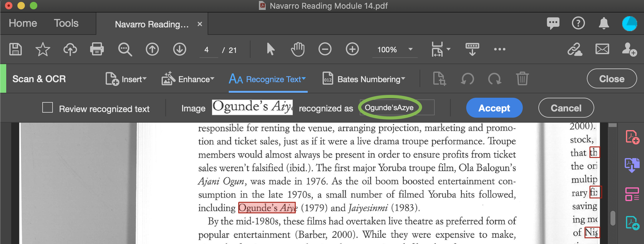Go to previous page arrow
The width and height of the screenshot is (644, 244).
pyautogui.click(x=152, y=49)
